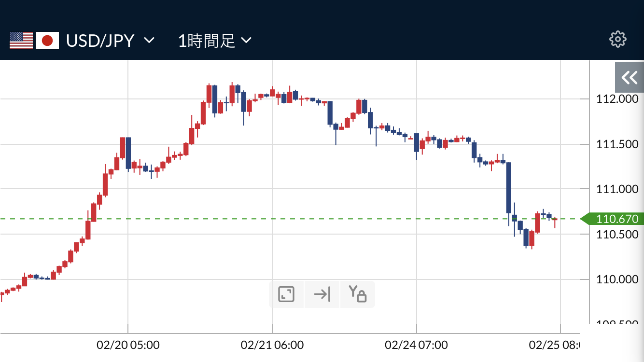Expand the USD/JPY currency pair chevron
Screen dimensions: 644x362
[x=149, y=41]
